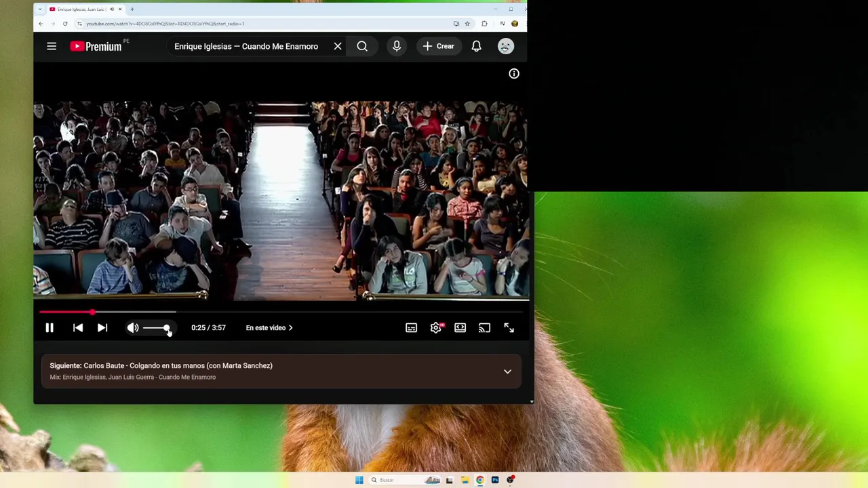868x488 pixels.
Task: Reload the YouTube page
Action: pyautogui.click(x=65, y=24)
